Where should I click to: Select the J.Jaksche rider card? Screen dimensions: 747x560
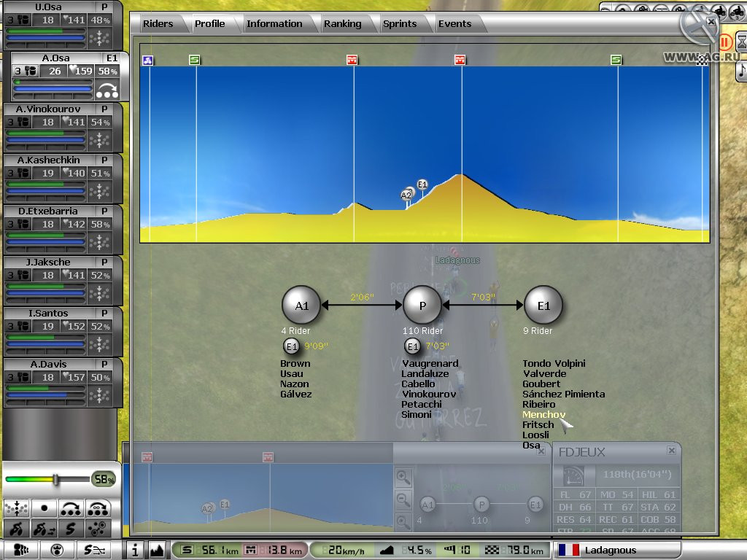(63, 280)
